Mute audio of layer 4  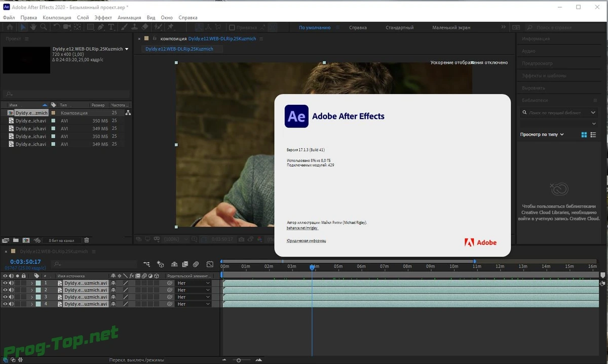coord(12,304)
